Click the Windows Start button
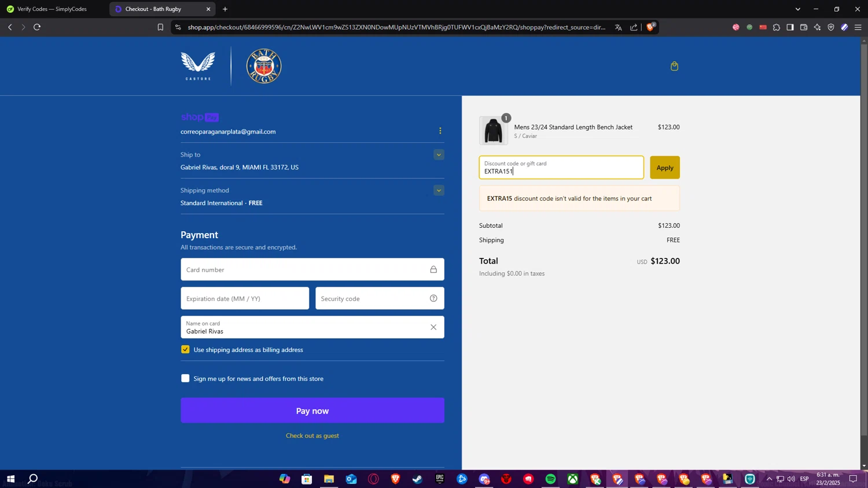This screenshot has height=488, width=868. click(x=10, y=479)
